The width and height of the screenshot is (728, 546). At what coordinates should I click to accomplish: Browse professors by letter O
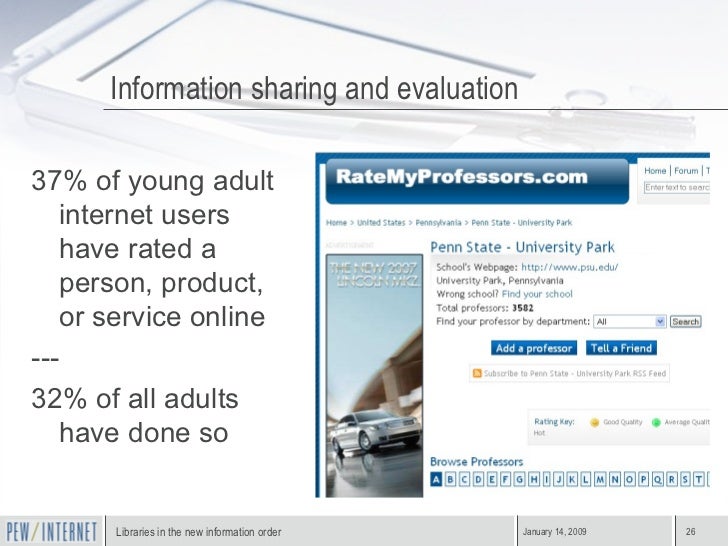click(630, 480)
